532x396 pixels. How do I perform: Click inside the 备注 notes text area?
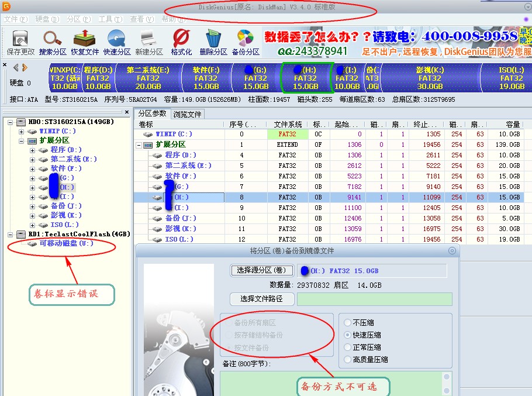331,384
